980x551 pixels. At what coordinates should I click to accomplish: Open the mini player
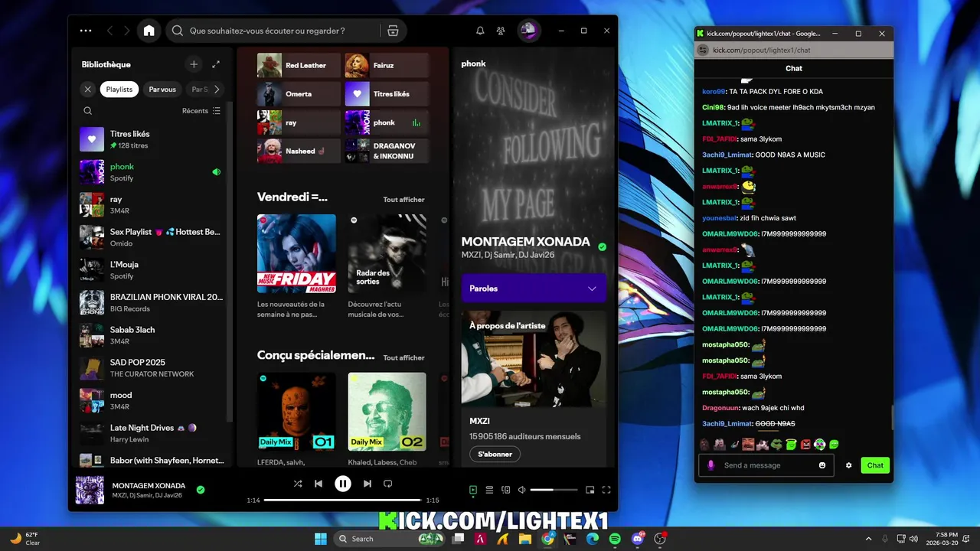pyautogui.click(x=590, y=490)
